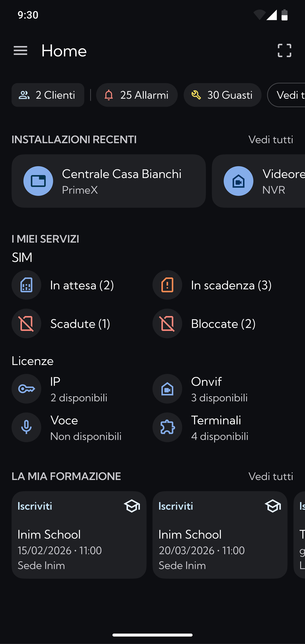Tap the Voce microphone license icon
This screenshot has width=305, height=644.
26,427
